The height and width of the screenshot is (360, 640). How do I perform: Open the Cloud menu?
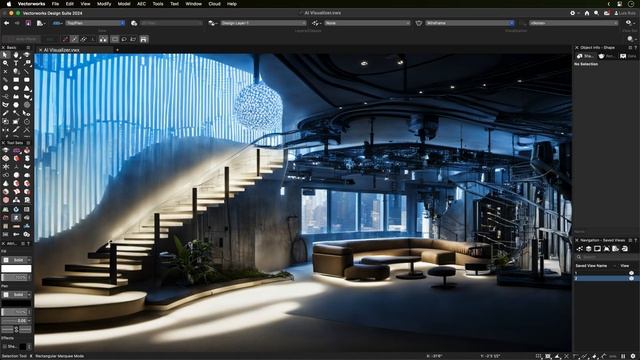pyautogui.click(x=214, y=4)
